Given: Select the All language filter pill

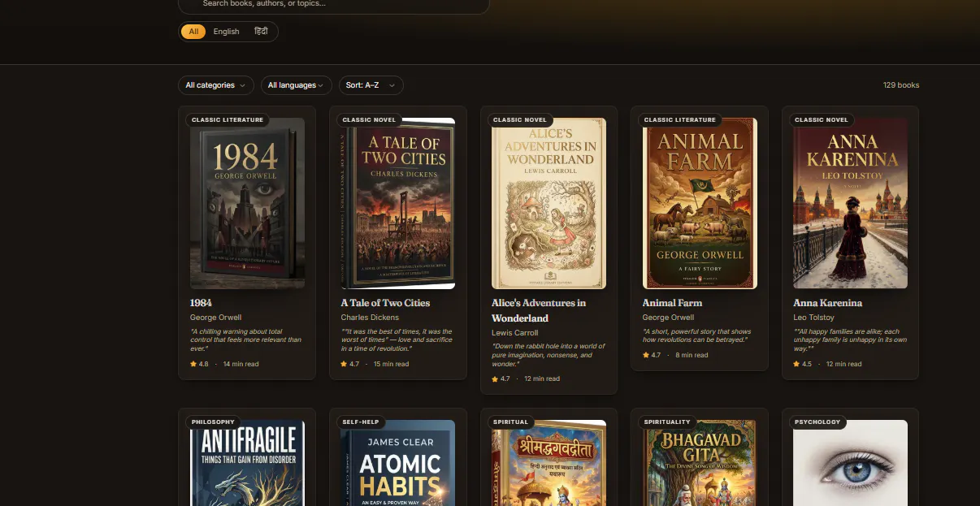Looking at the screenshot, I should [193, 32].
